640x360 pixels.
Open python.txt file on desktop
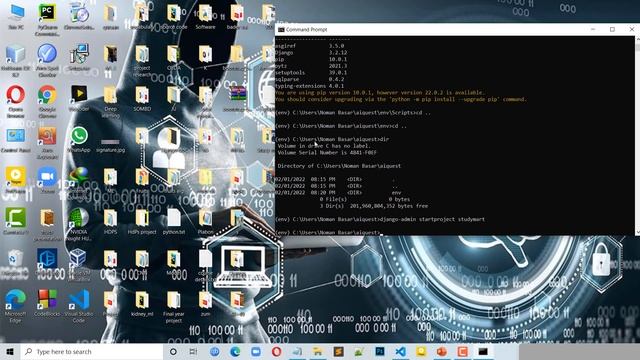pos(174,222)
